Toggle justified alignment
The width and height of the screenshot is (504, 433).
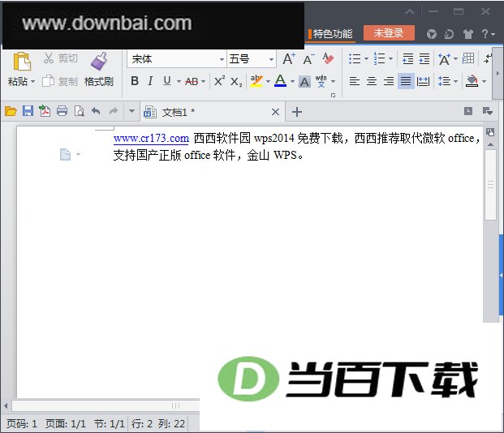406,81
